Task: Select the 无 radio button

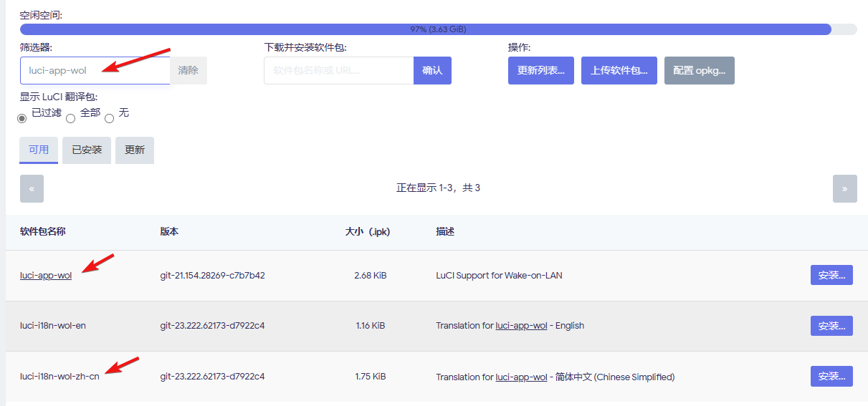Action: click(x=110, y=118)
